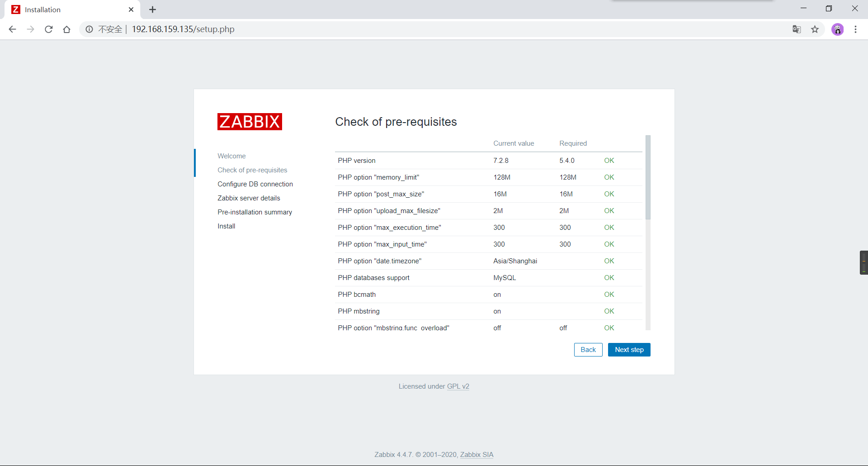Select the Welcome setup step
This screenshot has height=466, width=868.
231,156
